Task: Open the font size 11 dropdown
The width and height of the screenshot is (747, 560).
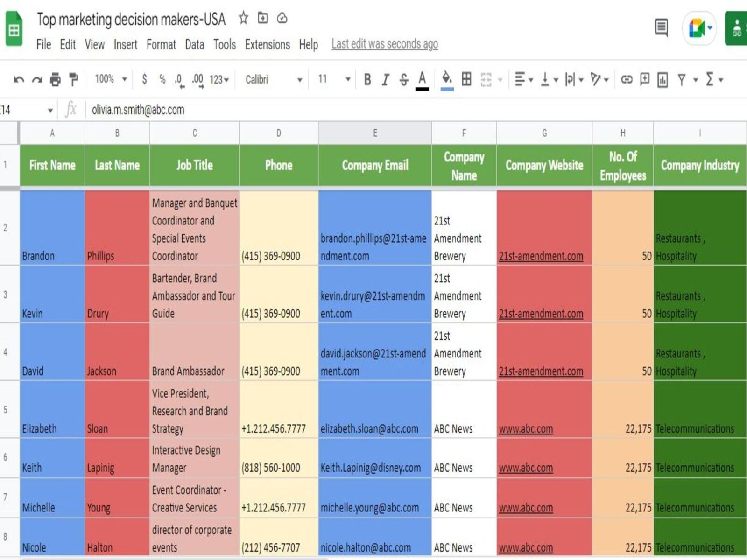Action: point(334,79)
